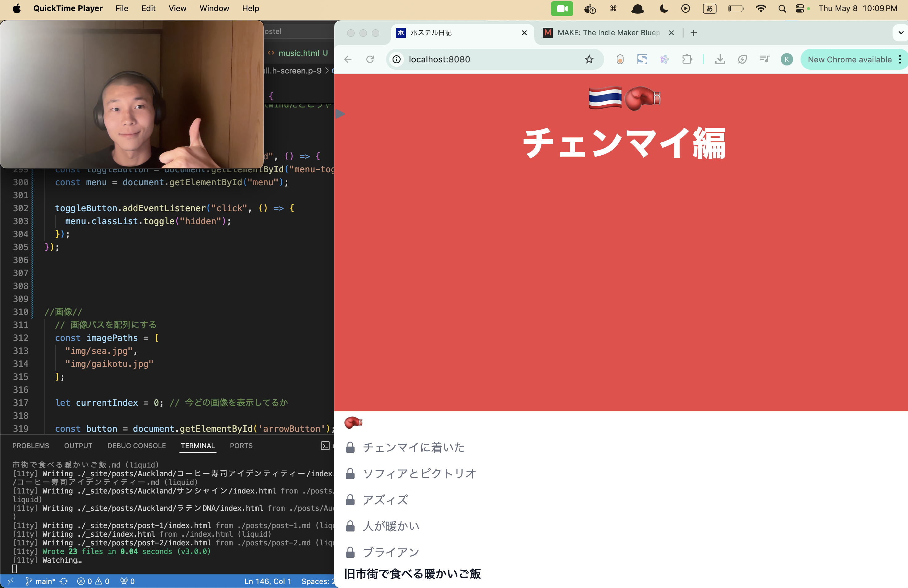Click the green camera recording indicator
Image resolution: width=908 pixels, height=588 pixels.
click(x=561, y=8)
